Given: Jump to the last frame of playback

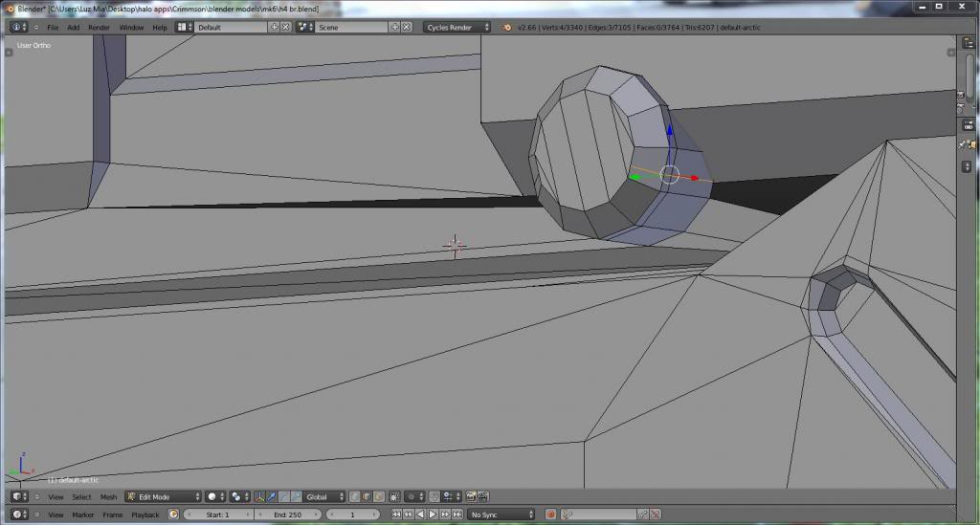Looking at the screenshot, I should point(457,514).
